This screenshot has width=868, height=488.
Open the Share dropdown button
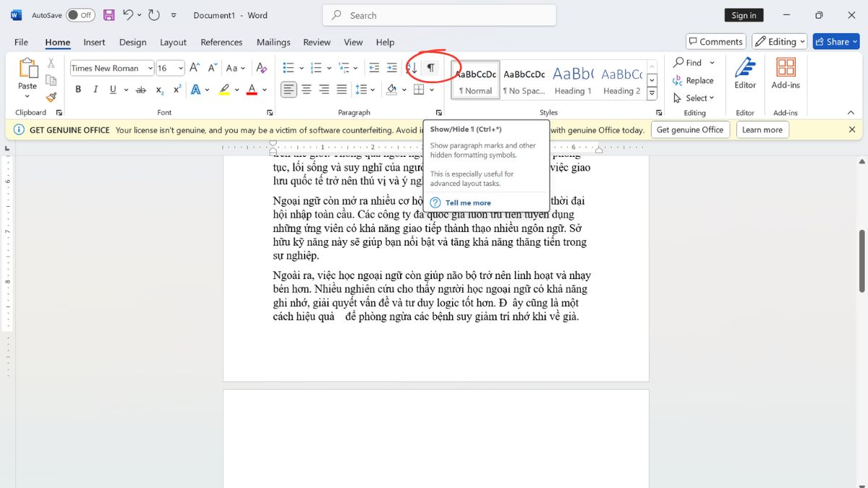tap(836, 41)
